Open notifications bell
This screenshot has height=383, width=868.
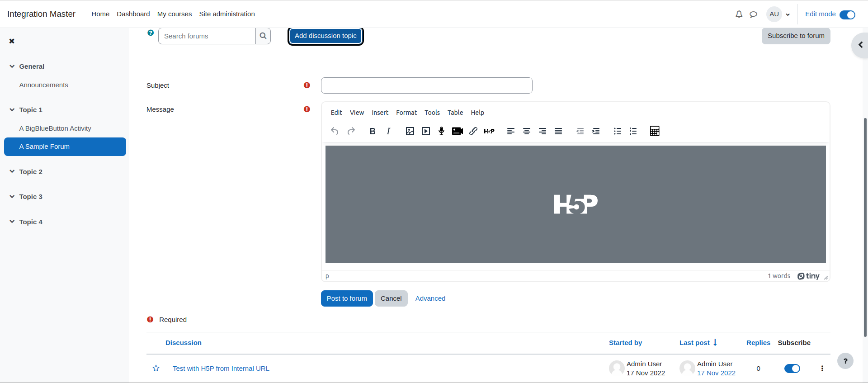tap(739, 14)
